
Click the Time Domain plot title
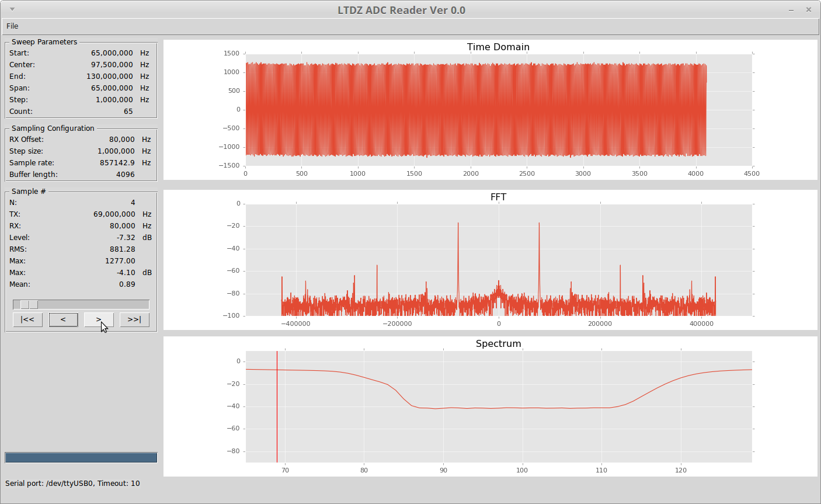coord(498,47)
